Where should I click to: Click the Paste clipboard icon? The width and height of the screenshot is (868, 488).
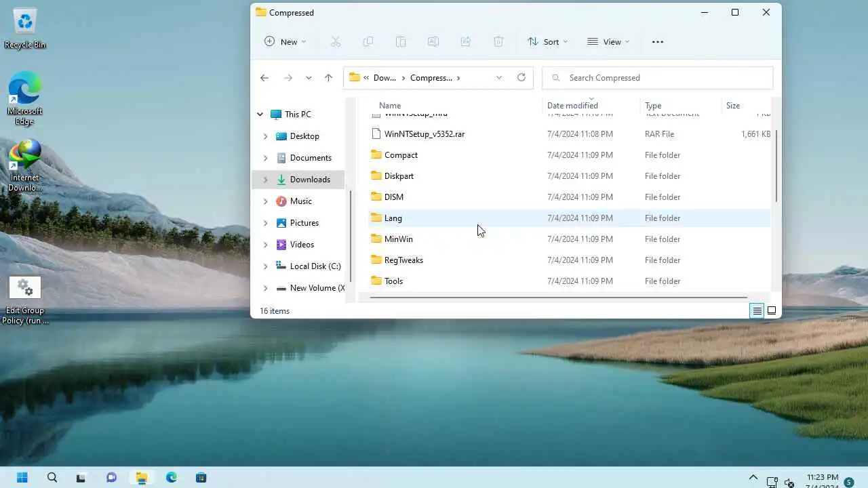[401, 41]
